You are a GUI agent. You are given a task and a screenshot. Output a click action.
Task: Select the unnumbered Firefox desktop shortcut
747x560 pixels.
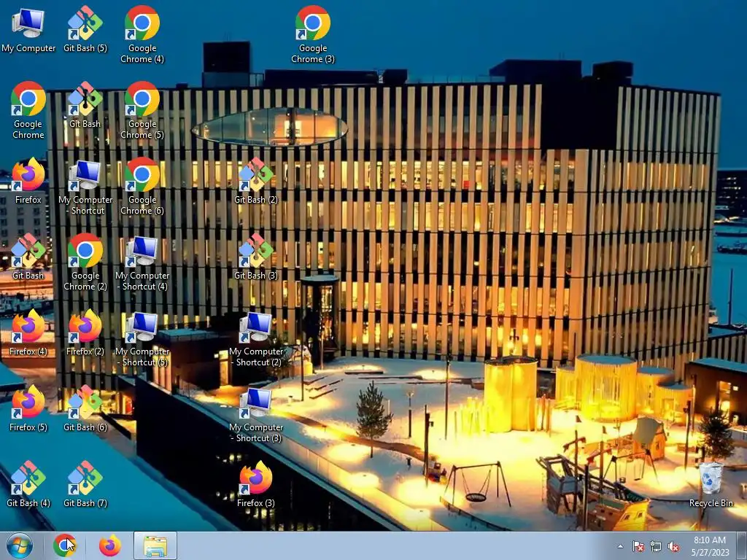coord(28,181)
